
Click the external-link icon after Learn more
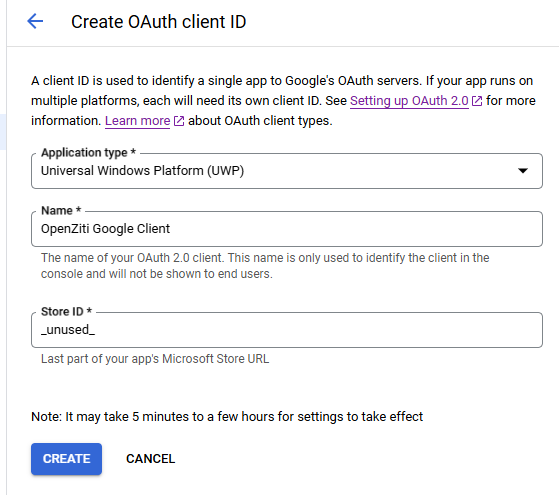pyautogui.click(x=179, y=121)
